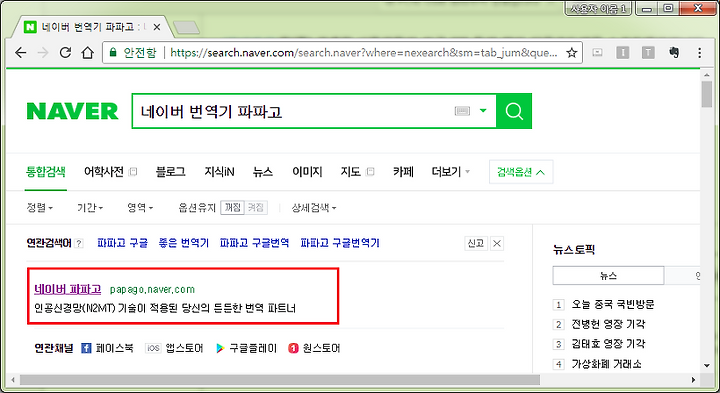720x393 pixels.
Task: Select the 통합검색 tab
Action: [x=45, y=172]
